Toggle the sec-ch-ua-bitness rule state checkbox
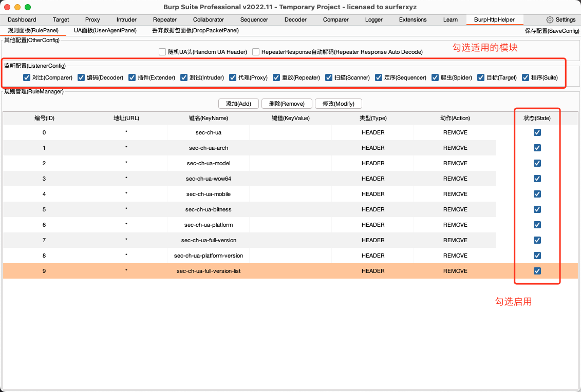This screenshot has width=581, height=392. (537, 209)
